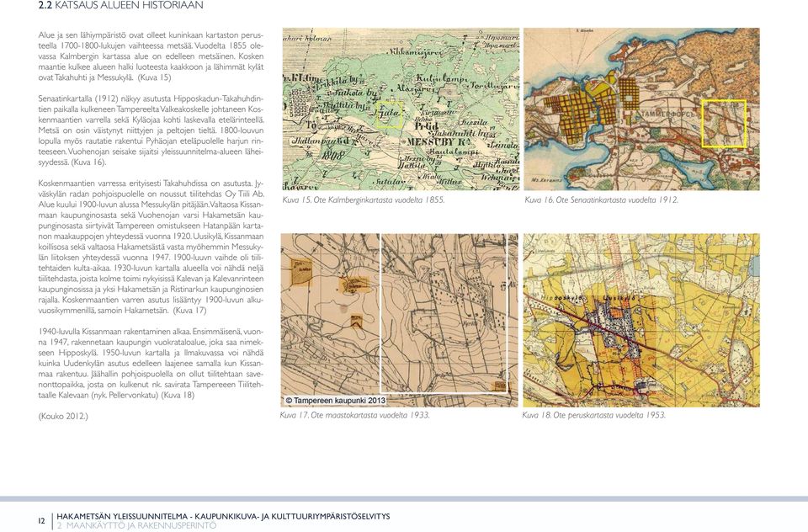Click caption 'Kuva 16. Ote Senaatinkartasta vuodelta 1912.'
Image resolution: width=808 pixels, height=532 pixels.
[601, 200]
